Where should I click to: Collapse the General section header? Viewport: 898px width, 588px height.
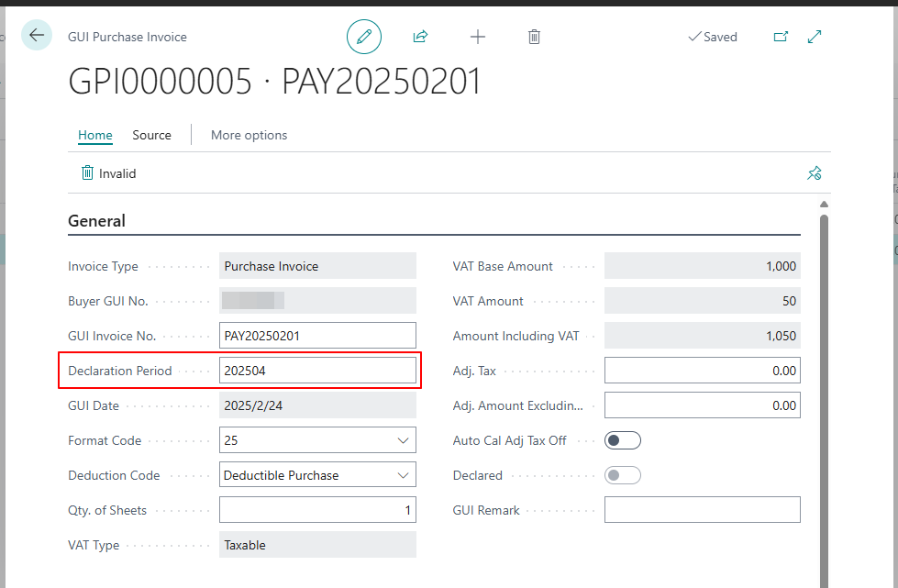[97, 221]
